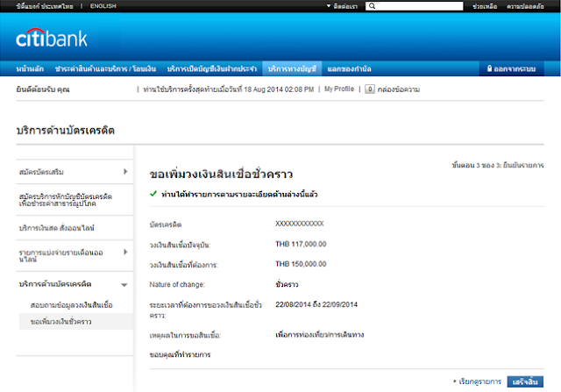Screen dimensions: 561x392
Task: Click the 18 Aug 2014 last login text
Action: tap(279, 89)
